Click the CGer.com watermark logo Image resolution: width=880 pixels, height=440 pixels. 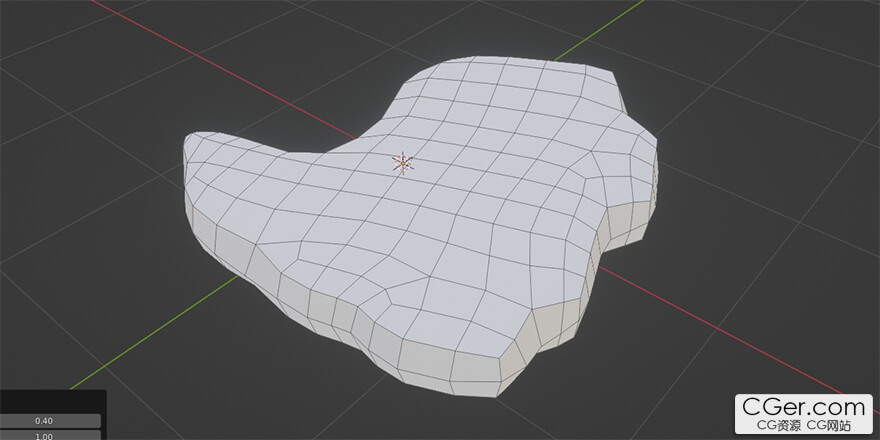803,407
